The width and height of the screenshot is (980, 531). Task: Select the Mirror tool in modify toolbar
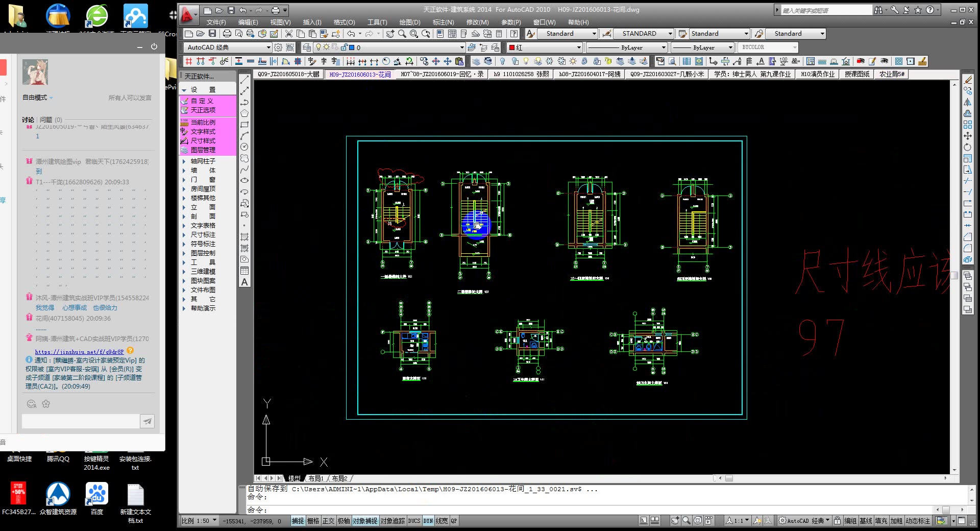pyautogui.click(x=967, y=102)
